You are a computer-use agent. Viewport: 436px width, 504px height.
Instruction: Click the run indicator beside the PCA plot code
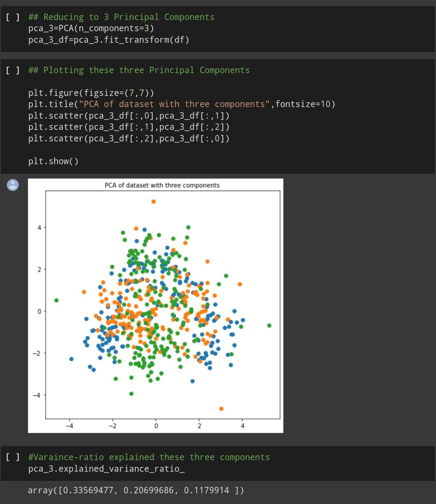(12, 70)
